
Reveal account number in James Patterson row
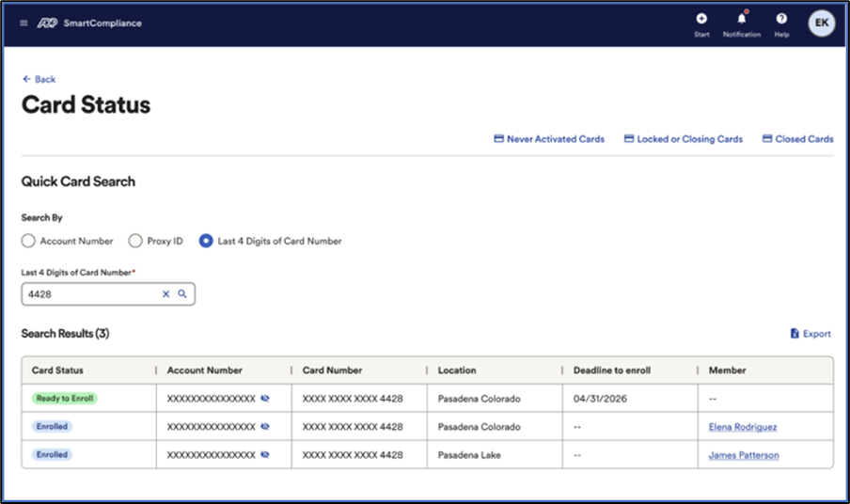click(x=265, y=455)
